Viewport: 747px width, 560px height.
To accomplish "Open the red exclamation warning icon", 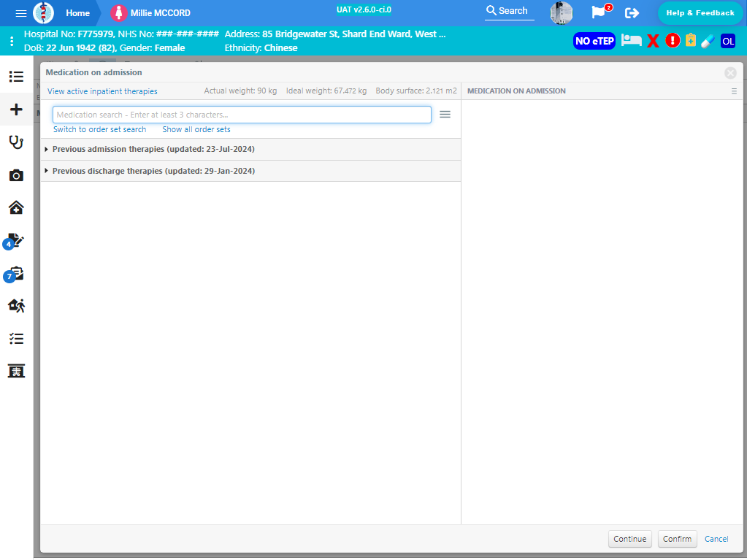I will (673, 40).
